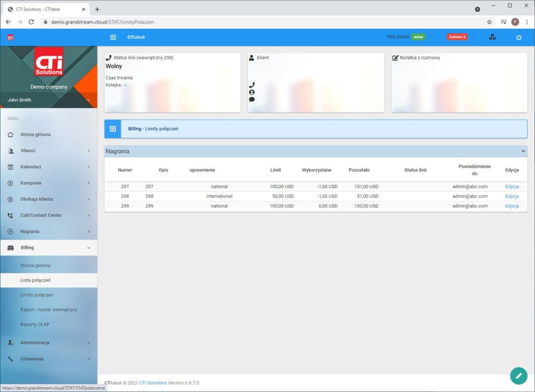Click Edycja link for number 297
Screen dimensions: 535x392
(511, 187)
